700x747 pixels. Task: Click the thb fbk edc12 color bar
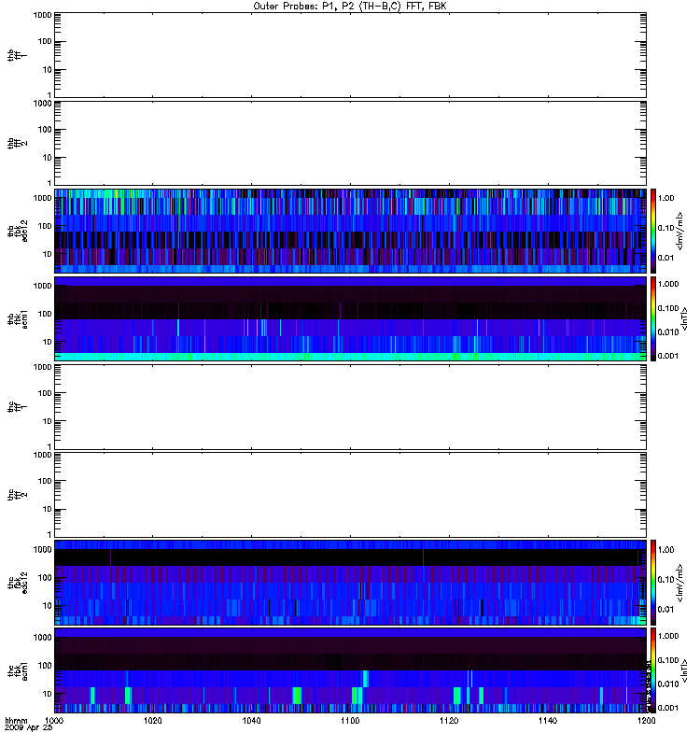(x=653, y=231)
